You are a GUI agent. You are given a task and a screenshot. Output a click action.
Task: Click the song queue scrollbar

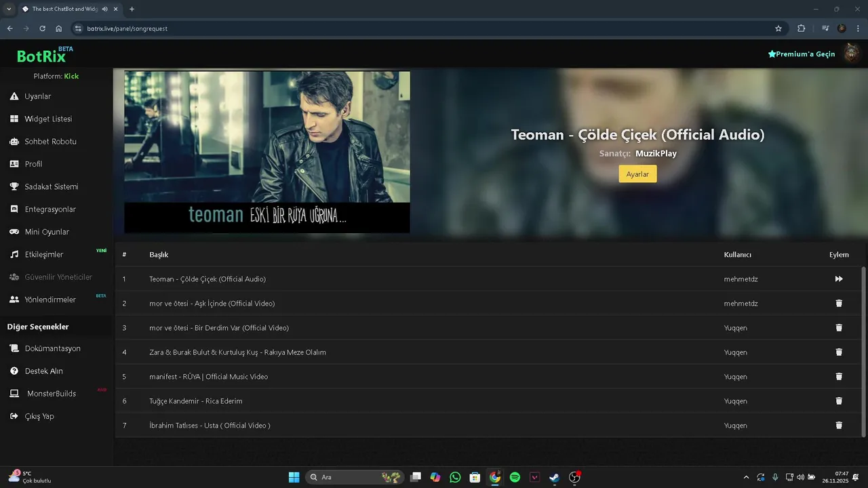863,351
